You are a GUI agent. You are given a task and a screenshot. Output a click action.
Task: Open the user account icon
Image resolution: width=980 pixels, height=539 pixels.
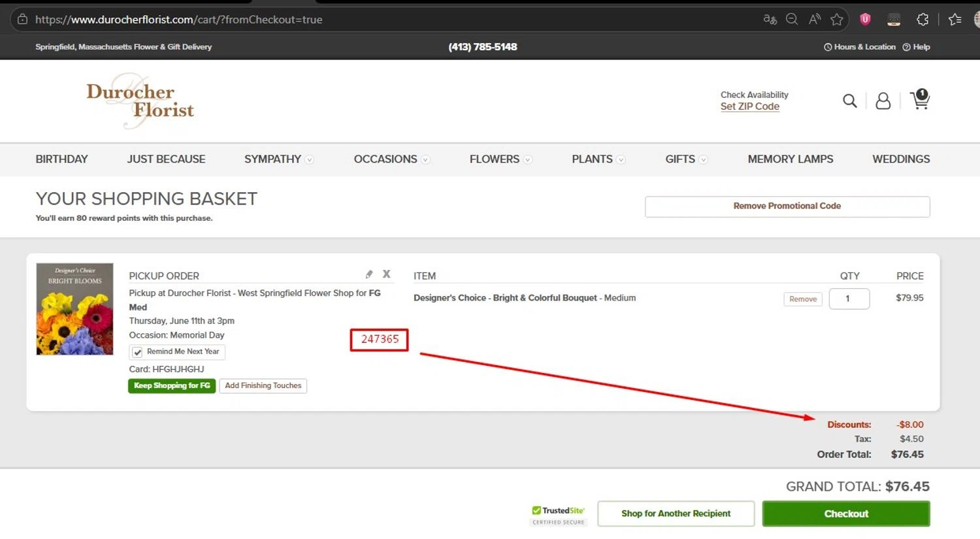pyautogui.click(x=883, y=101)
